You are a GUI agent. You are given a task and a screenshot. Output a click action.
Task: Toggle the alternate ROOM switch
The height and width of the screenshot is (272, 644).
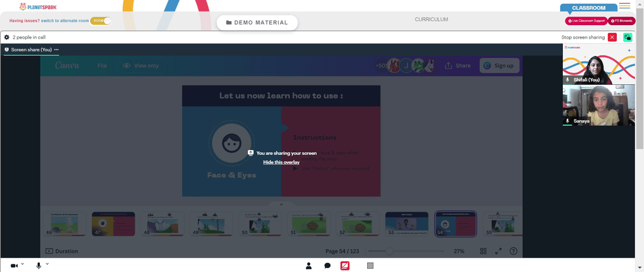(x=100, y=21)
